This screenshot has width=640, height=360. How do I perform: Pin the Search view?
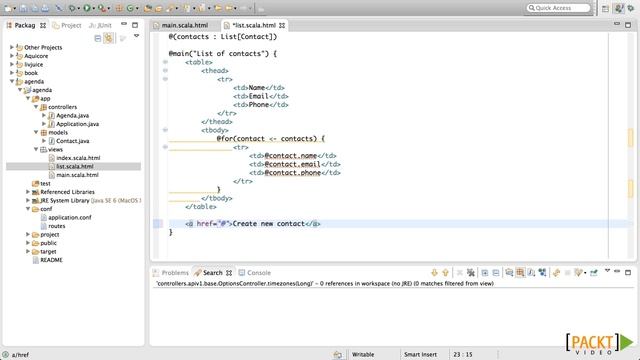(594, 272)
